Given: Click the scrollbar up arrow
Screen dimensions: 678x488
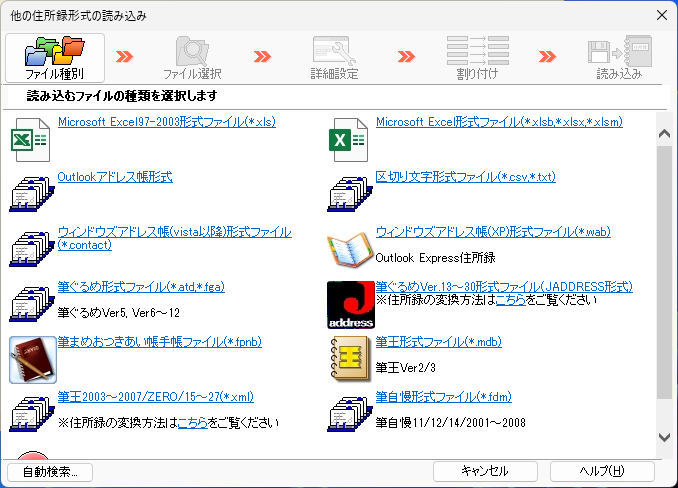Looking at the screenshot, I should coord(665,134).
